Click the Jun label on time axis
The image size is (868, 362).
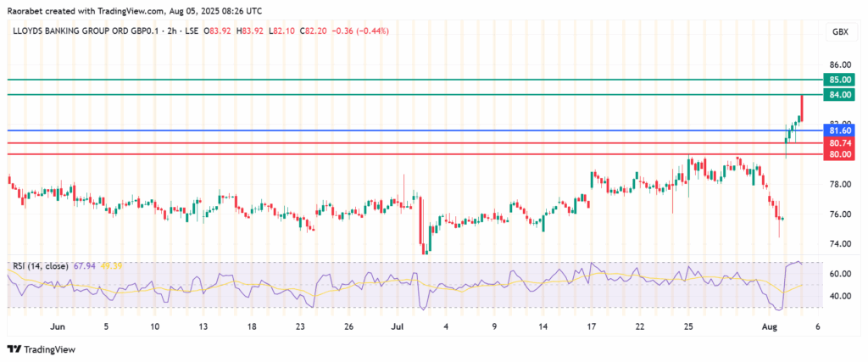[x=58, y=326]
